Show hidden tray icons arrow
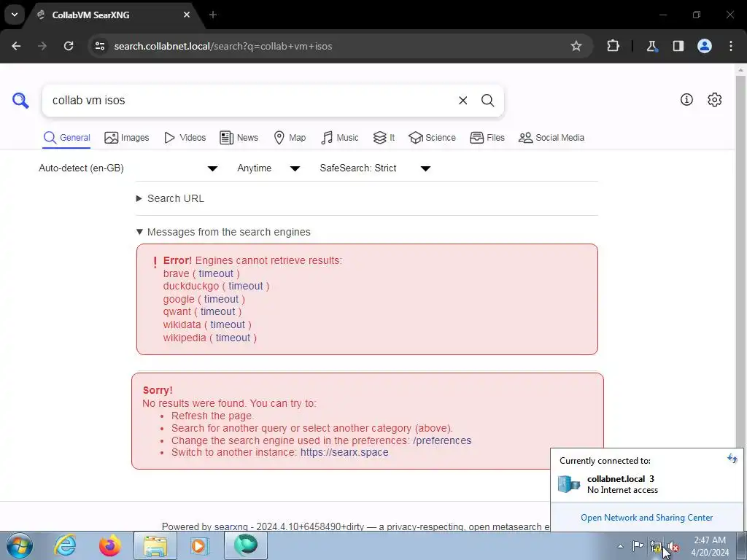Image resolution: width=747 pixels, height=560 pixels. click(620, 545)
